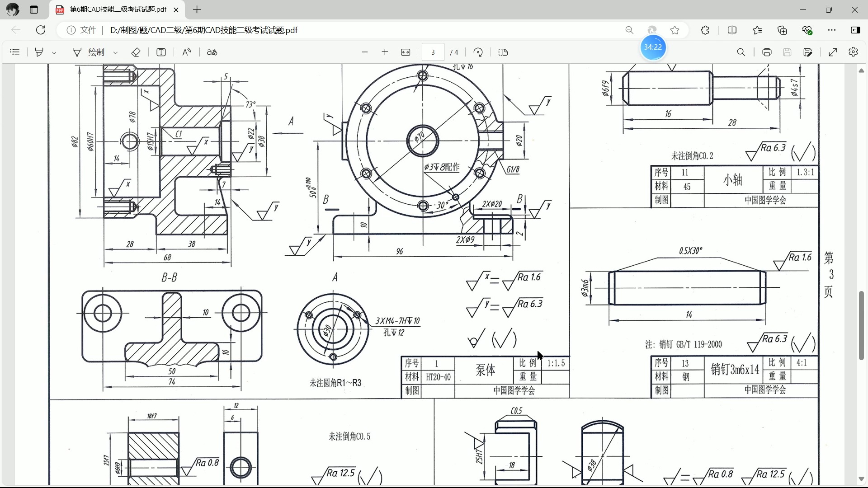Viewport: 868px width, 488px height.
Task: Open PDF viewer settings gear
Action: [853, 52]
